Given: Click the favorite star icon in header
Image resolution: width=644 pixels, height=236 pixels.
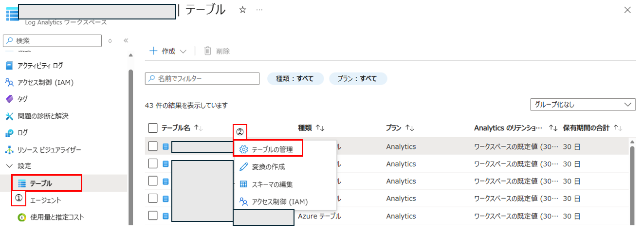Looking at the screenshot, I should (x=242, y=10).
